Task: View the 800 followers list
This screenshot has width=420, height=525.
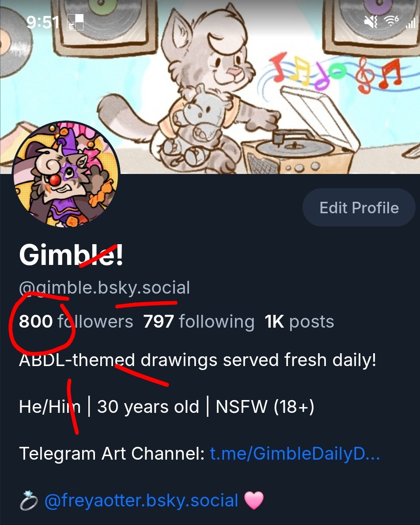Action: (76, 321)
